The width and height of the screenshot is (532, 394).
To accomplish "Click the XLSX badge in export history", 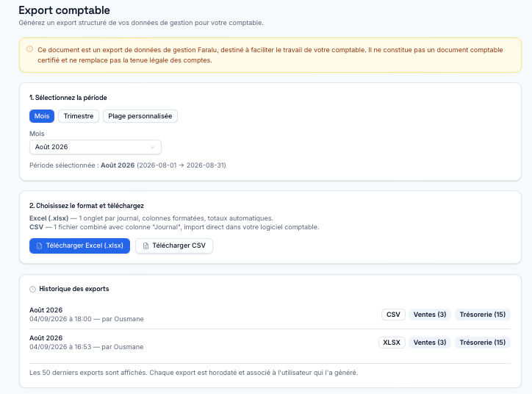I will tap(392, 343).
